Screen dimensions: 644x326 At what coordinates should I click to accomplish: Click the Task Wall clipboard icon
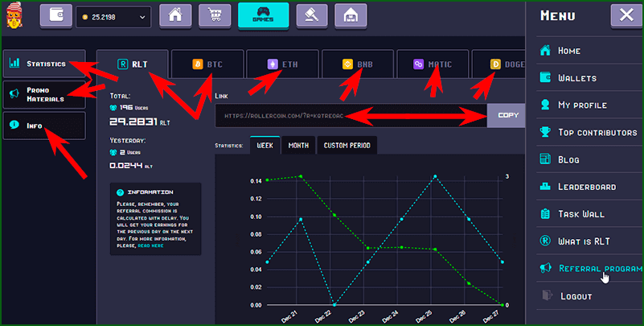click(545, 213)
